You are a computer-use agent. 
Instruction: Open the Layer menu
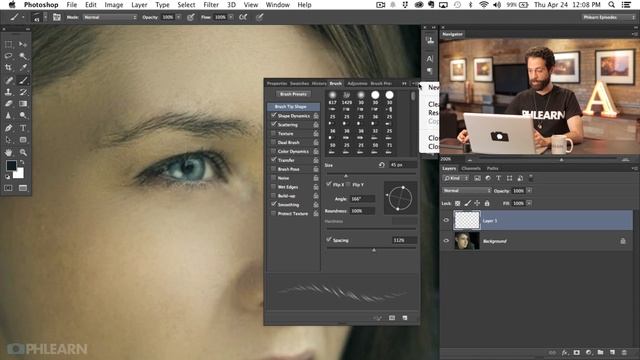tap(139, 5)
